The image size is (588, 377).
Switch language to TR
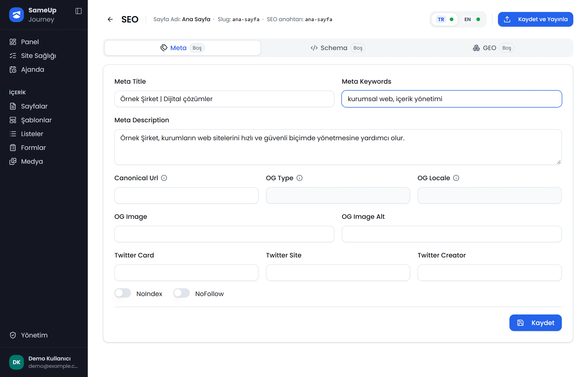pyautogui.click(x=445, y=19)
